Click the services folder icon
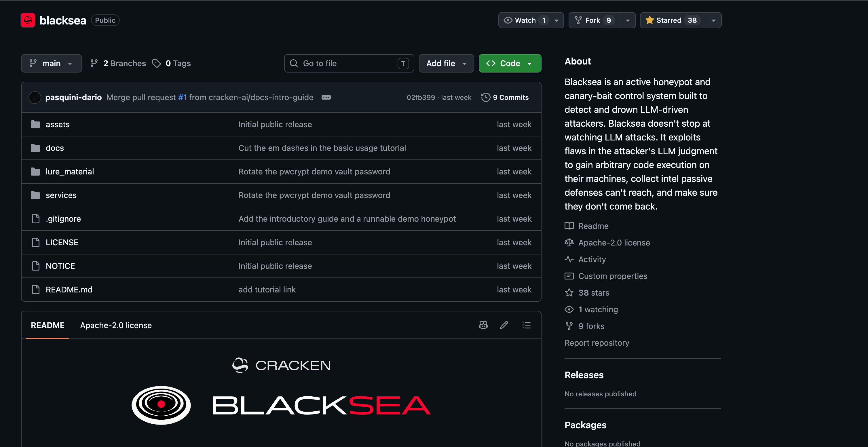Screen dimensions: 868x447 point(35,195)
